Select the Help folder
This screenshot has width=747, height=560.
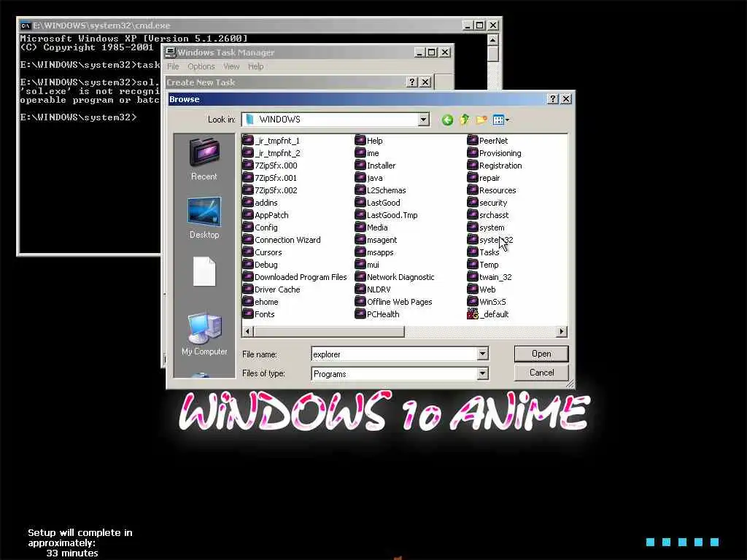point(368,141)
